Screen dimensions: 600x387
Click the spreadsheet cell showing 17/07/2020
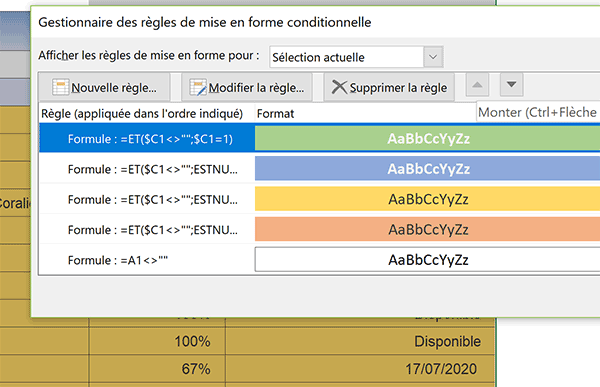(360, 369)
